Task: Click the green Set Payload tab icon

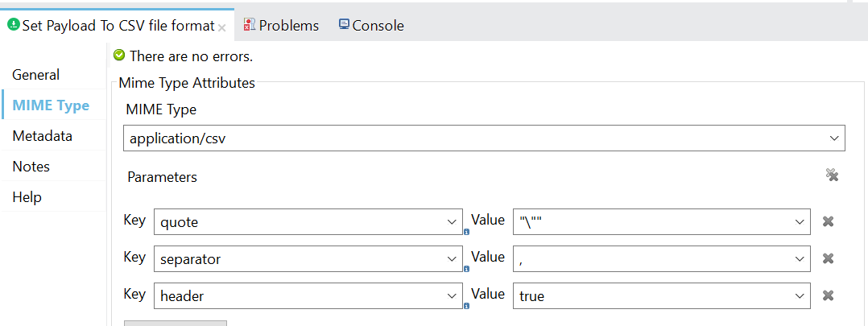Action: click(13, 25)
